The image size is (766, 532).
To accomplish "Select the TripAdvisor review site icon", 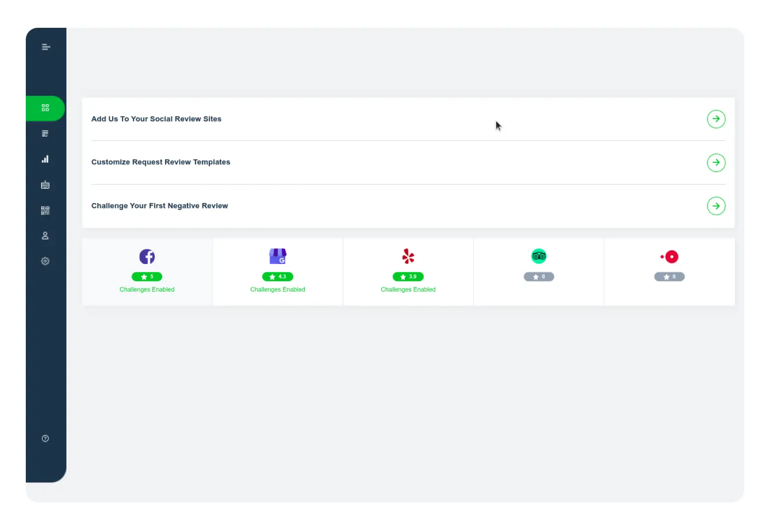I will 538,257.
